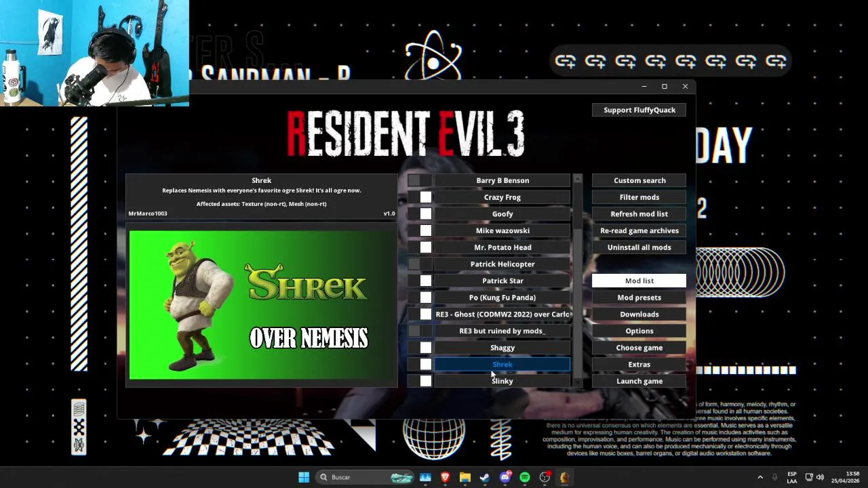The width and height of the screenshot is (868, 488).
Task: Click the ESP LAA language indicator
Action: tap(792, 477)
